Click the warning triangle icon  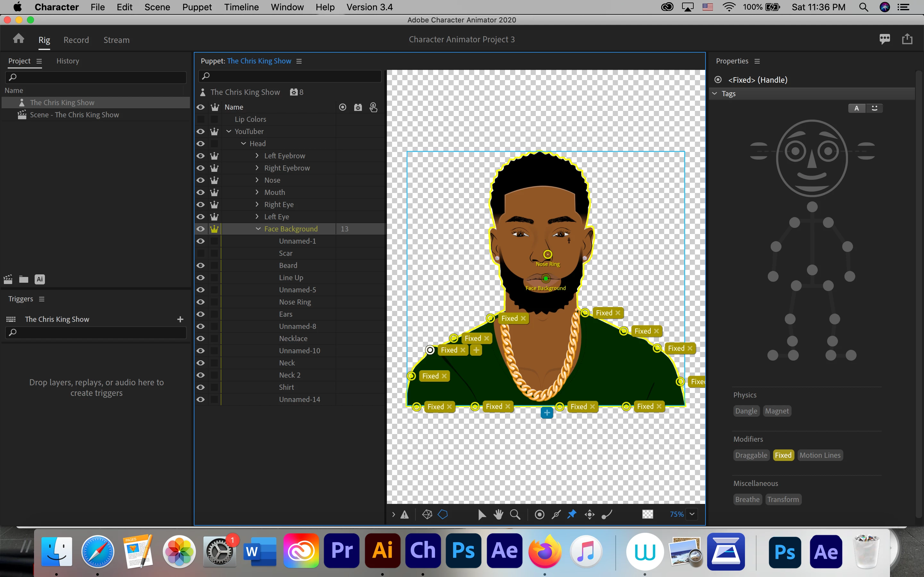405,515
